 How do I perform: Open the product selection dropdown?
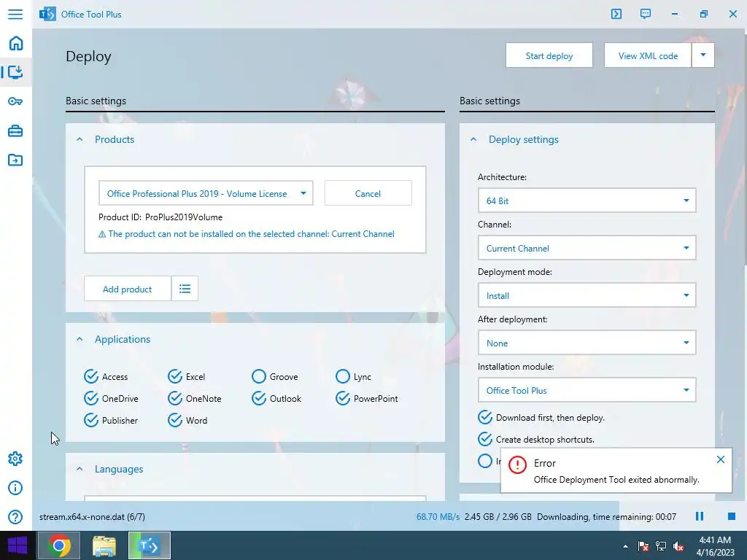[x=206, y=193]
